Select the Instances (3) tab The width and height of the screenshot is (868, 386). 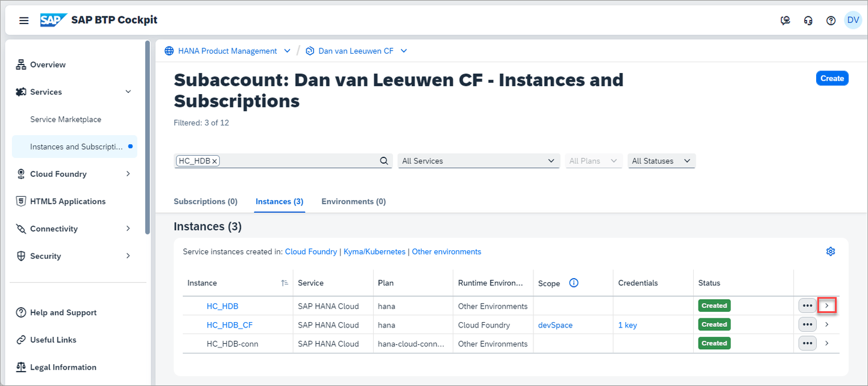[279, 201]
